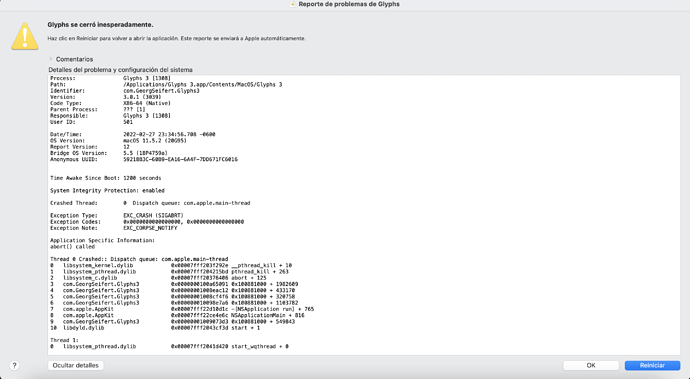Click the 'Thread 1:' heading line
This screenshot has height=379, width=690.
point(64,340)
